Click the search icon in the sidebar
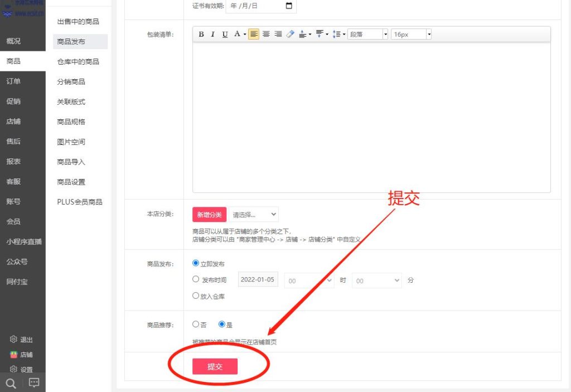The image size is (571, 392). click(x=11, y=382)
